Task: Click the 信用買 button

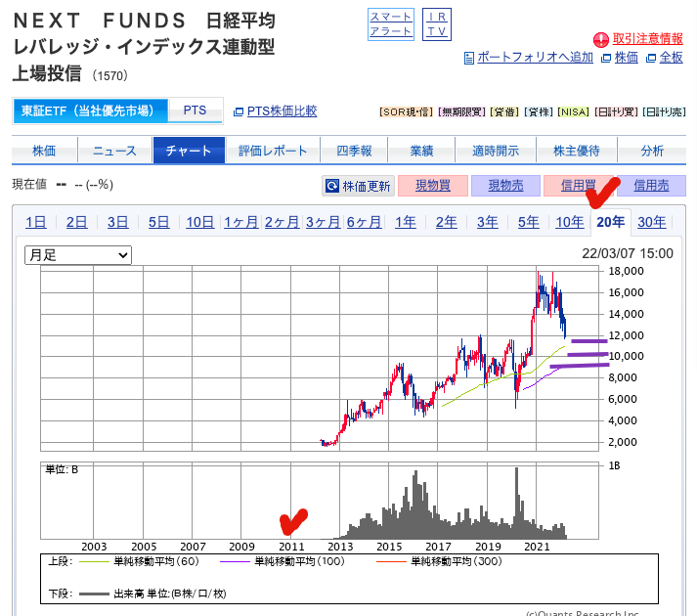Action: tap(579, 186)
